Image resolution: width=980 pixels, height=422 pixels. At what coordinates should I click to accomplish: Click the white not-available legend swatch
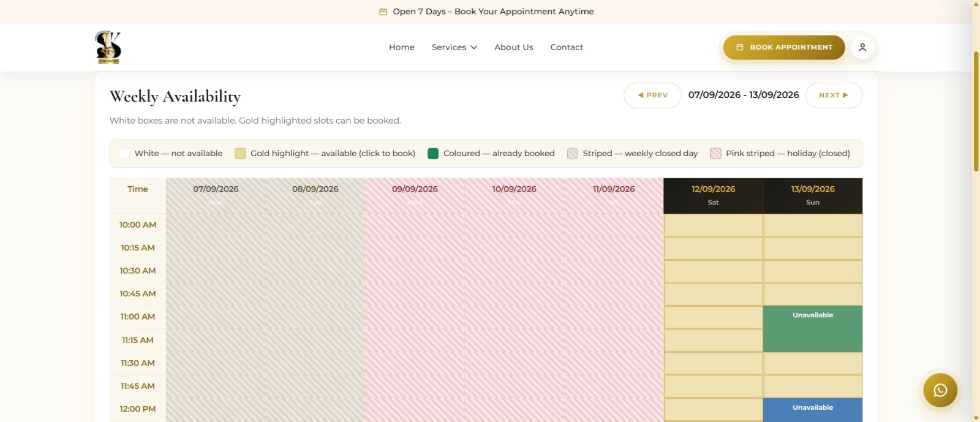[124, 154]
